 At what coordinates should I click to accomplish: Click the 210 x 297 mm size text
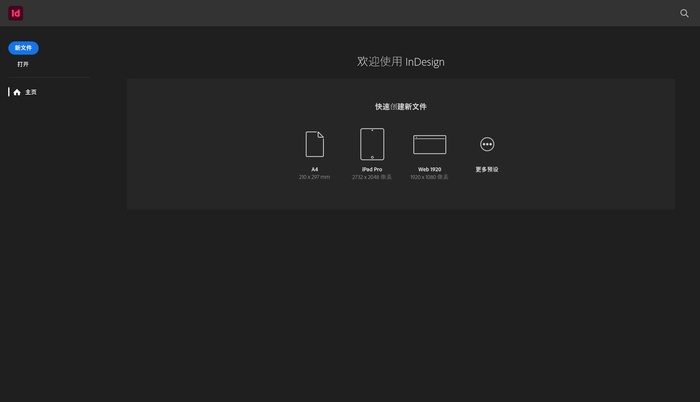[x=314, y=177]
